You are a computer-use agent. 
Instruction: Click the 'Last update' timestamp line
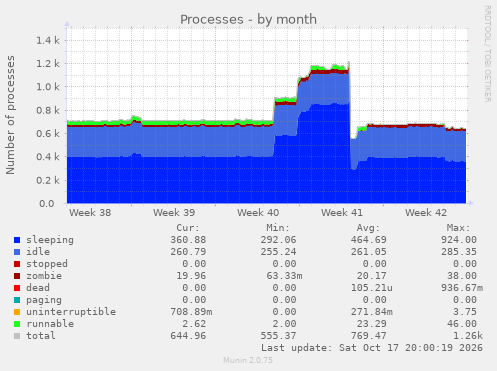(372, 348)
